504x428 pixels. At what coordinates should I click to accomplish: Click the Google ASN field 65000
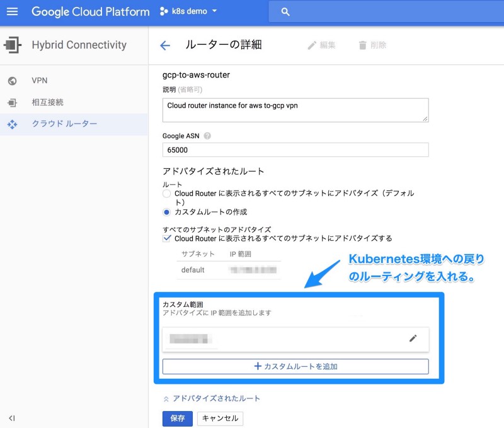click(295, 150)
